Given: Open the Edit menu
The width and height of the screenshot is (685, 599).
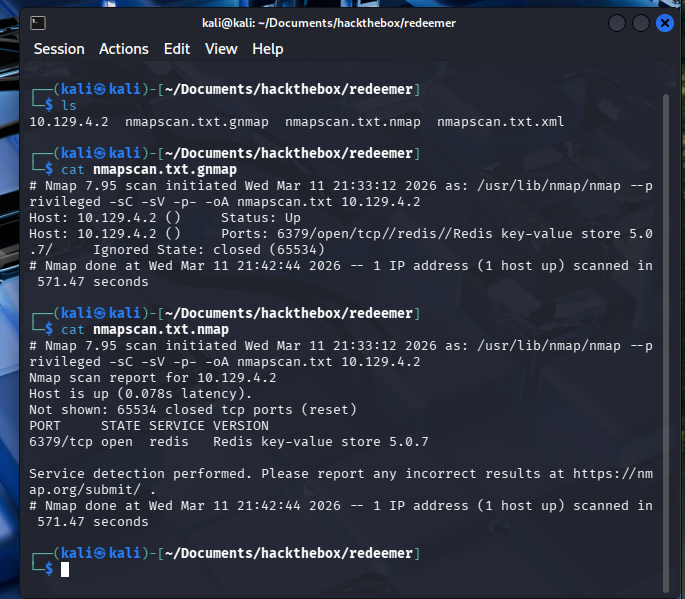Looking at the screenshot, I should click(176, 49).
